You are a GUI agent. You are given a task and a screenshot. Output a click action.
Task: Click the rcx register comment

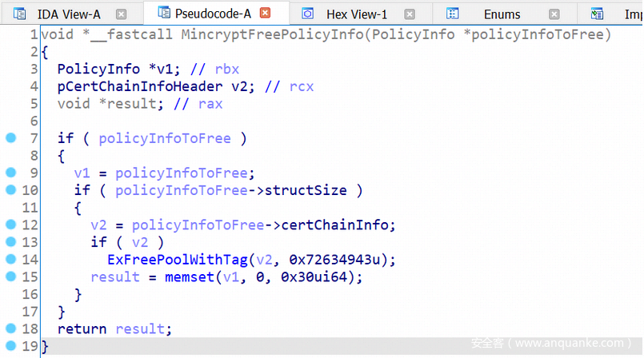point(301,86)
